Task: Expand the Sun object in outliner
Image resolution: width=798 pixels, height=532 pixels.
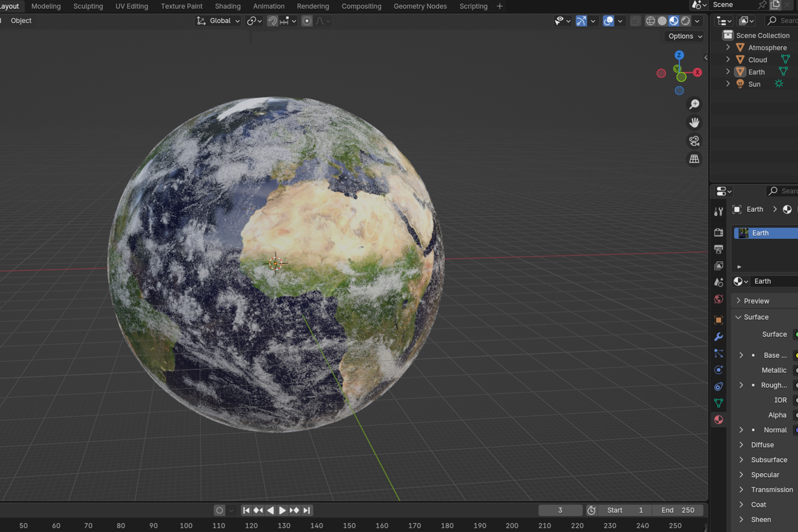Action: [x=728, y=84]
